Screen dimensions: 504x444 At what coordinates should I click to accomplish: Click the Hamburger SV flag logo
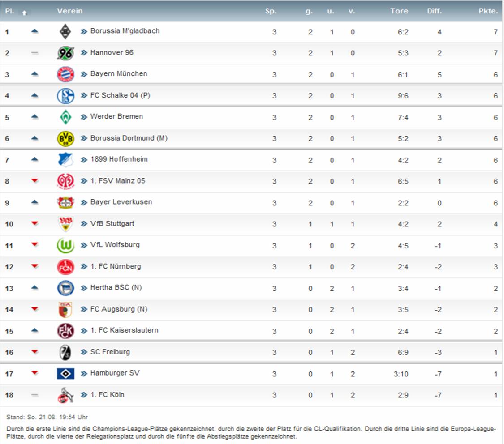pyautogui.click(x=65, y=374)
